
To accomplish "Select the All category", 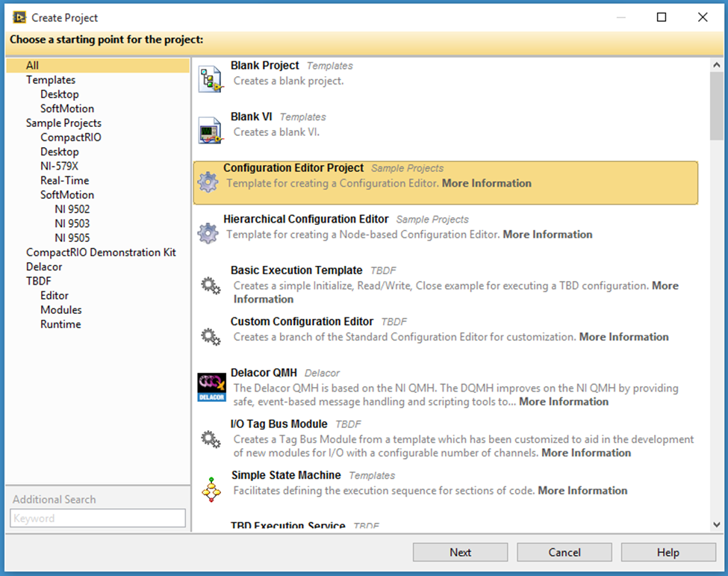I will coord(98,66).
